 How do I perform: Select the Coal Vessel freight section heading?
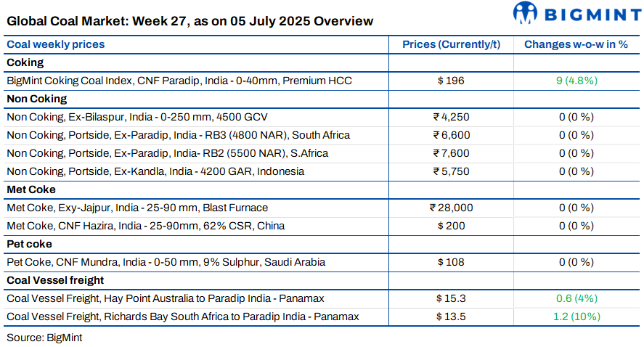pos(55,280)
